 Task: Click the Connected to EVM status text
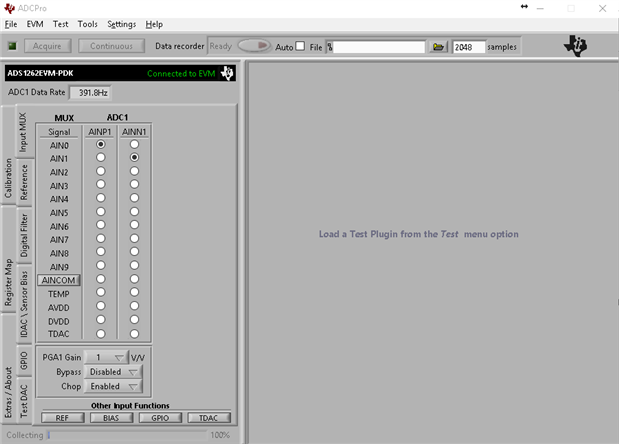point(181,73)
